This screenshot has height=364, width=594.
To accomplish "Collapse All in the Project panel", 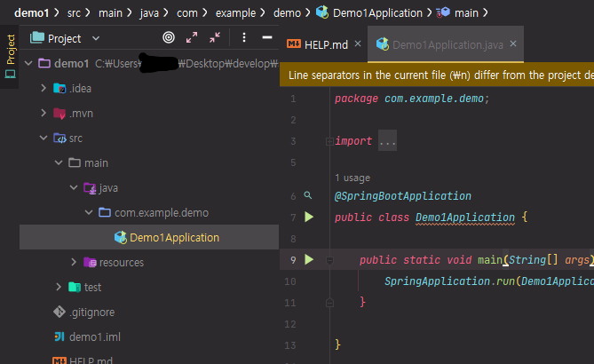I will [x=215, y=37].
